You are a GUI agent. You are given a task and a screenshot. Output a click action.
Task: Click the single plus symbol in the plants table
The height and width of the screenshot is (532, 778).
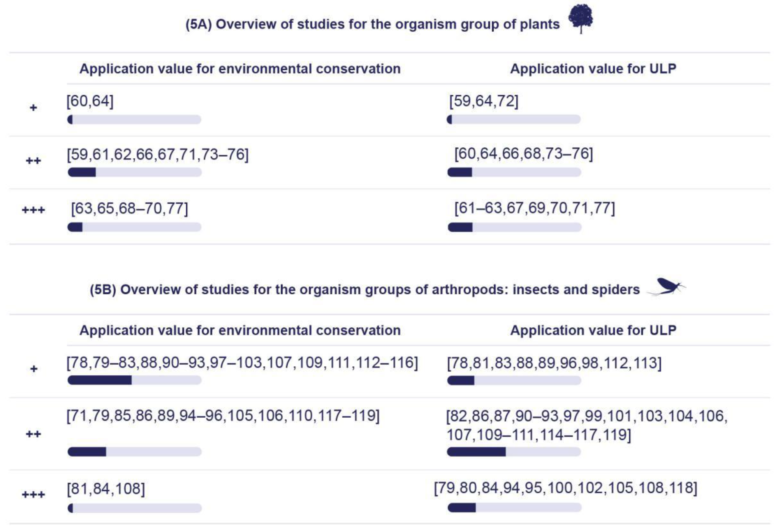(x=33, y=108)
